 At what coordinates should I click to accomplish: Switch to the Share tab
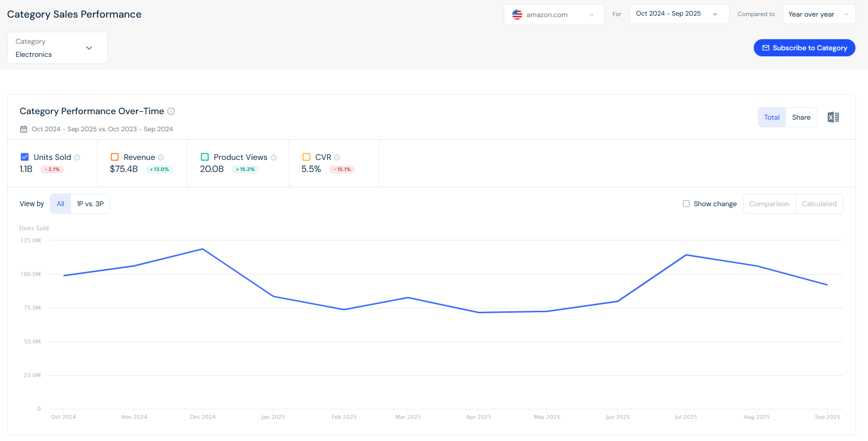coord(801,117)
